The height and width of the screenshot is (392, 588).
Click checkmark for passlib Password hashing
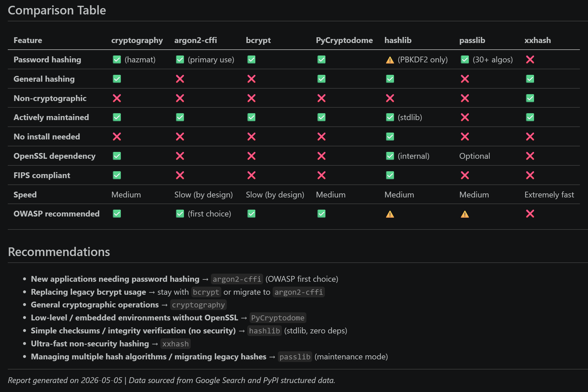(x=465, y=59)
